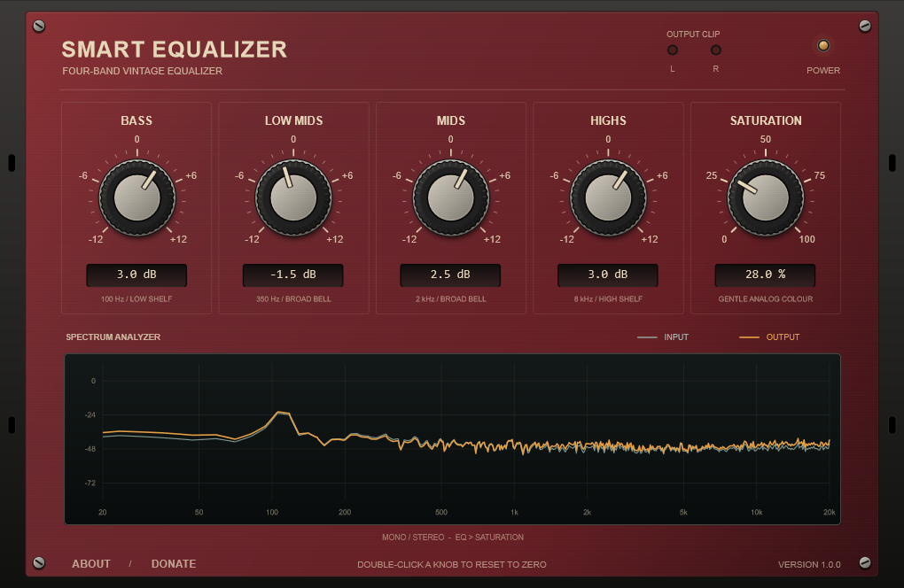Image resolution: width=904 pixels, height=588 pixels.
Task: Click the INPUT legend in spectrum analyzer
Action: coord(663,337)
